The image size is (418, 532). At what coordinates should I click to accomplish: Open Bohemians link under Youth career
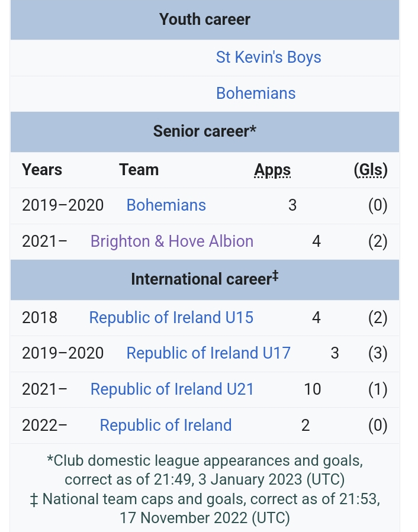coord(256,93)
